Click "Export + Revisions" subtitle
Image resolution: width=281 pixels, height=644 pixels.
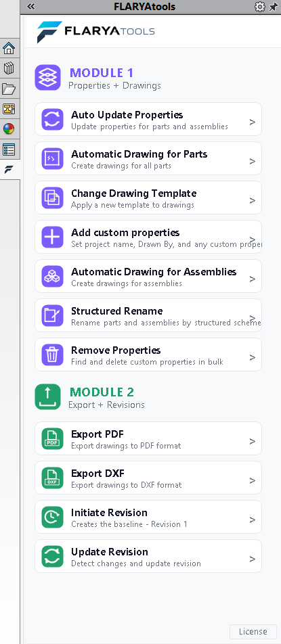(106, 405)
